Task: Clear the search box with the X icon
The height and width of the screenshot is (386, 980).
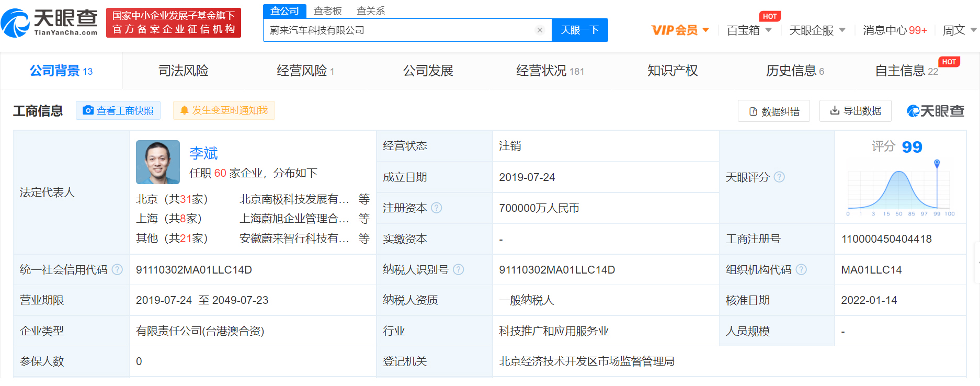Action: (x=540, y=30)
